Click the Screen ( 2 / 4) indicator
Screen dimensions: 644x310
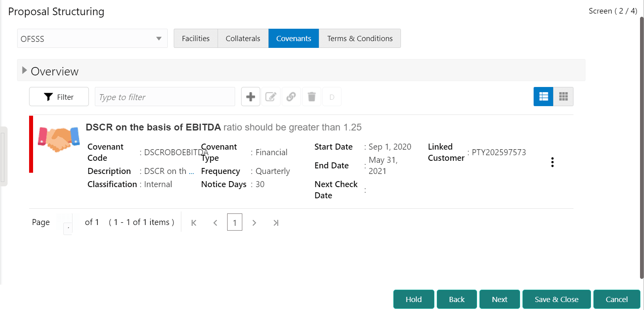[613, 11]
